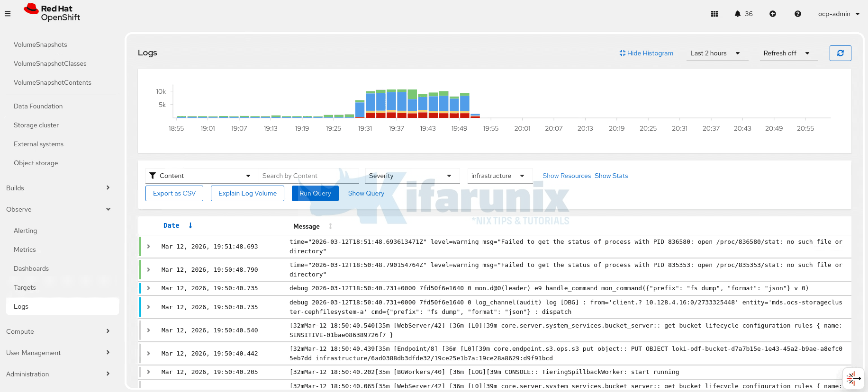868x392 pixels.
Task: Open the Metrics page
Action: coord(25,249)
